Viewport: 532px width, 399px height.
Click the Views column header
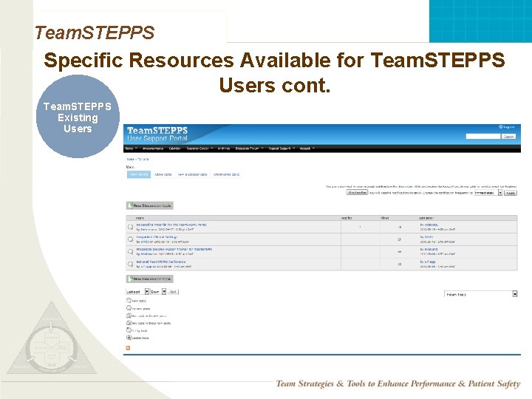[384, 218]
